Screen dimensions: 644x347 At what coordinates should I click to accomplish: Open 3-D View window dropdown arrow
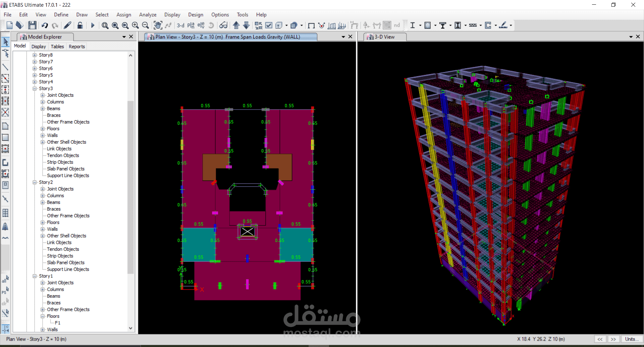(631, 37)
